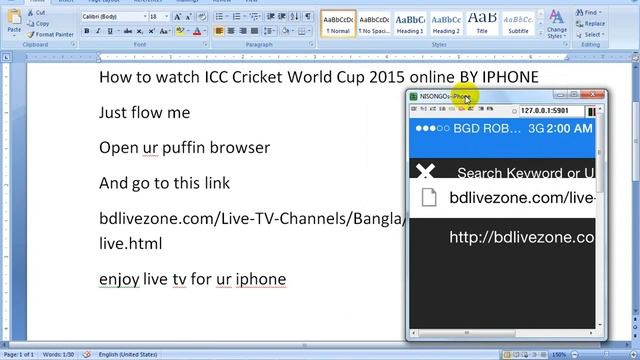Shrink font size with the small A icon
This screenshot has height=360, width=640.
click(189, 17)
